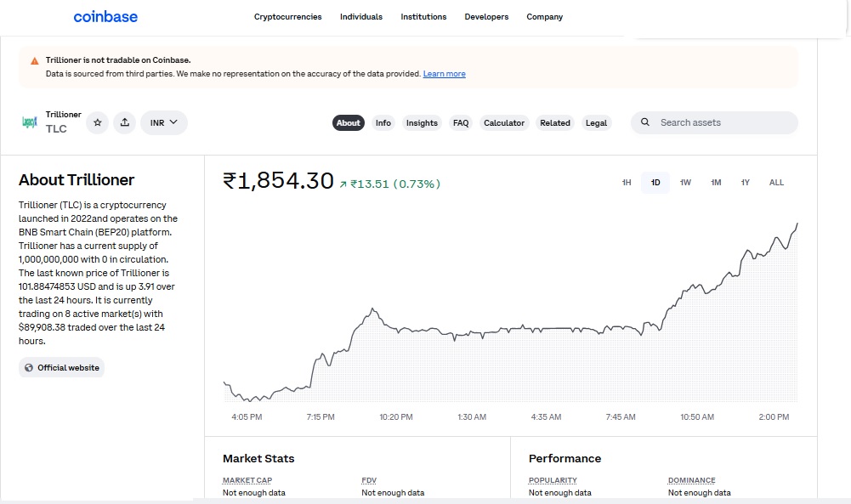This screenshot has height=504, width=851.
Task: Click the ₹13.51 (0.73%) change value
Action: (x=395, y=184)
